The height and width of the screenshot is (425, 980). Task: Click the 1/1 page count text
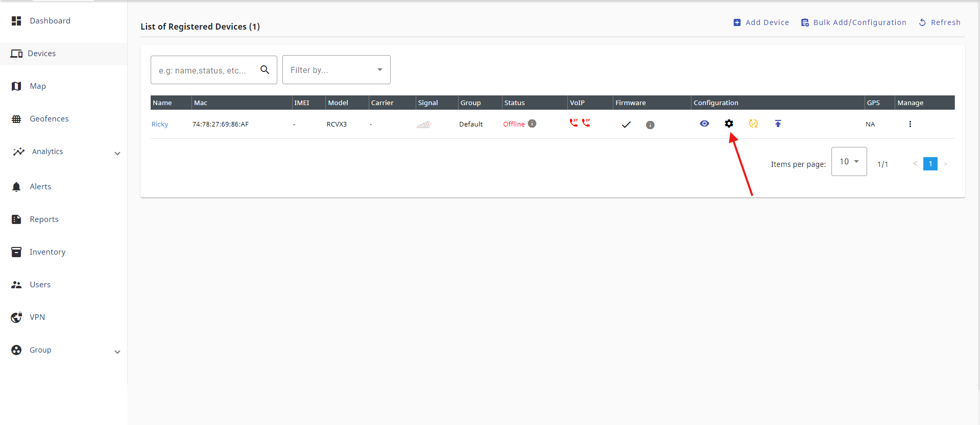882,164
